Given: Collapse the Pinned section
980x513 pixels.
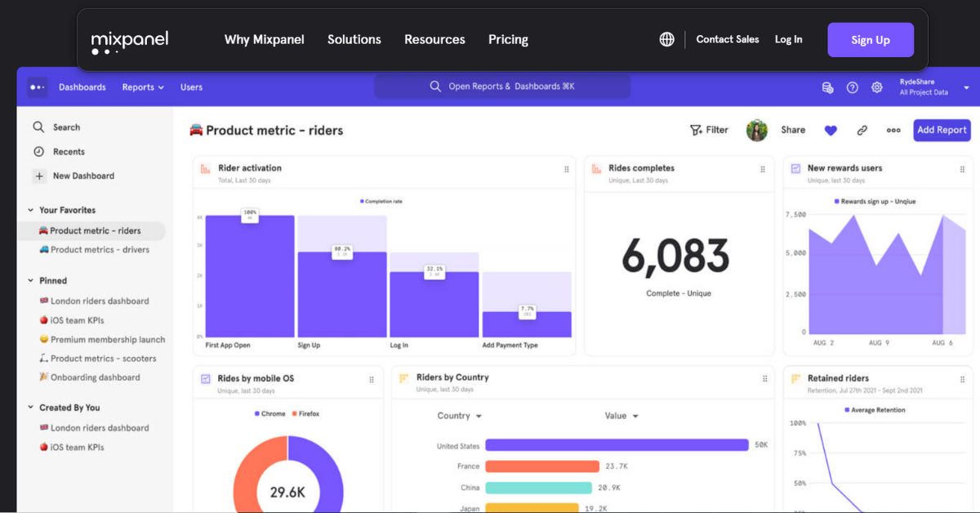Looking at the screenshot, I should tap(31, 280).
